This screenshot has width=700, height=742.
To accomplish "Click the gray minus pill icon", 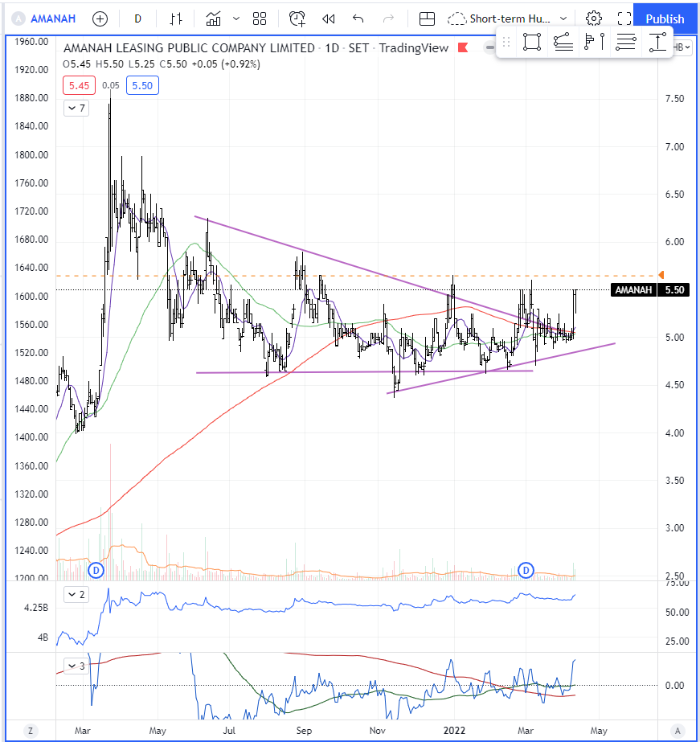I will click(x=490, y=47).
